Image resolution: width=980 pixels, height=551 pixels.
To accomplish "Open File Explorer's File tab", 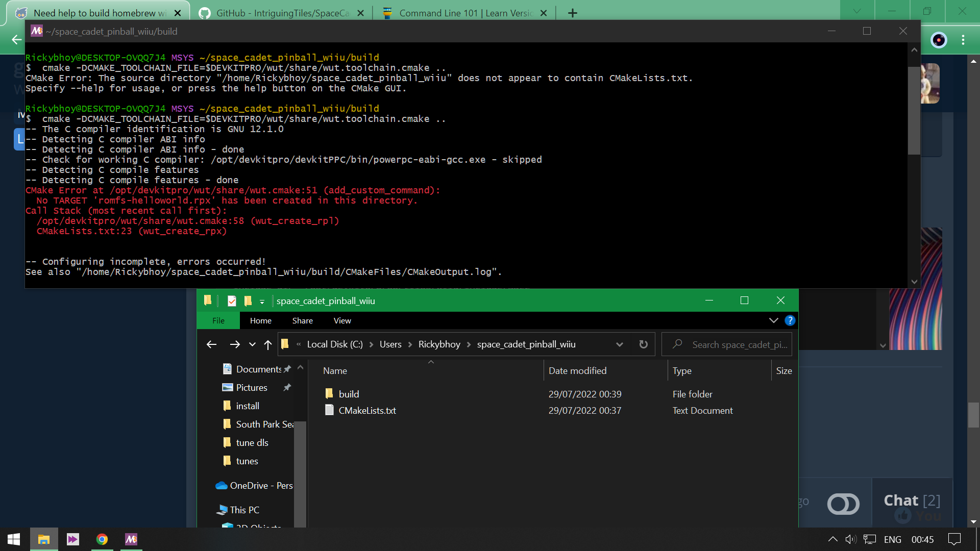I will coord(218,320).
